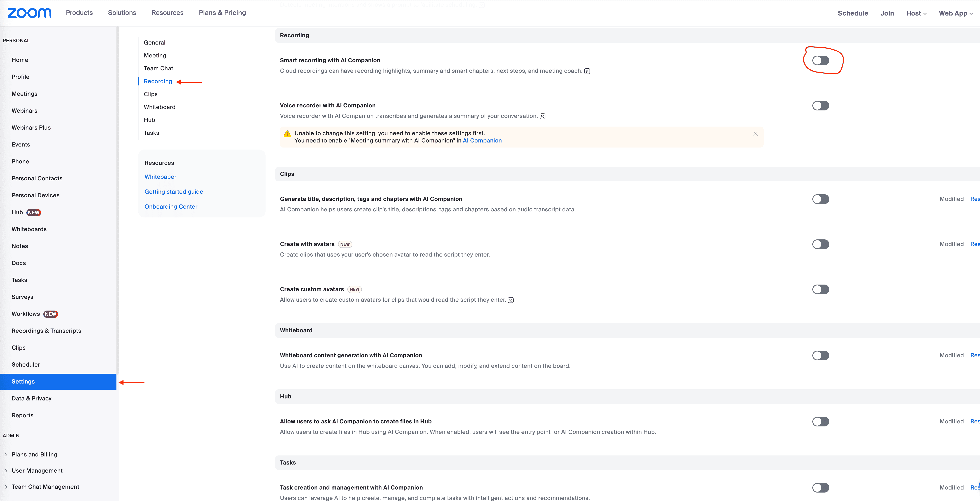The width and height of the screenshot is (980, 501).
Task: Select Clips in settings sub-navigation
Action: point(151,94)
